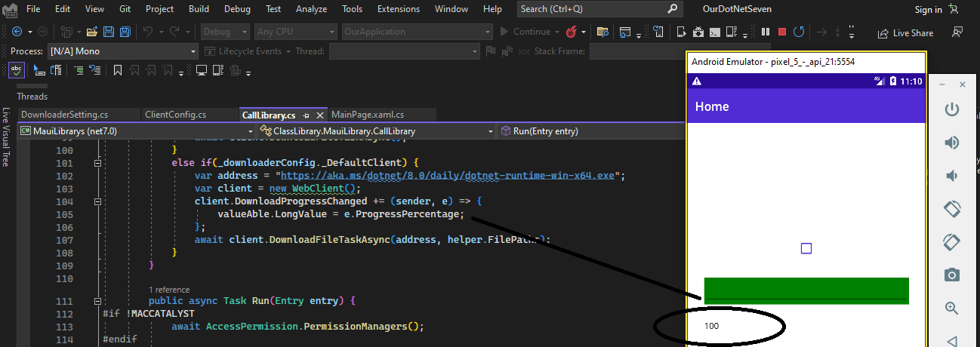Collapse the Run method at line 111

97,300
